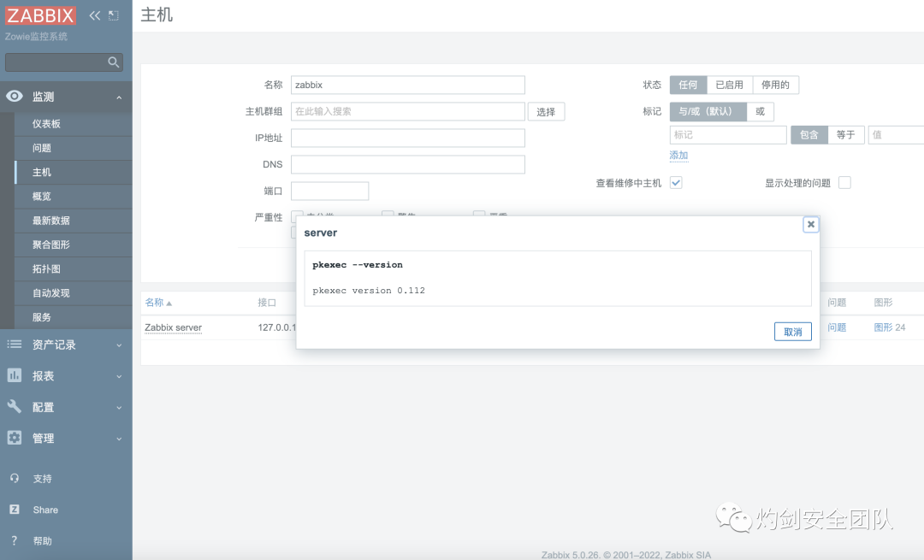Viewport: 924px width, 560px height.
Task: Select 停用的 status option
Action: [x=775, y=85]
